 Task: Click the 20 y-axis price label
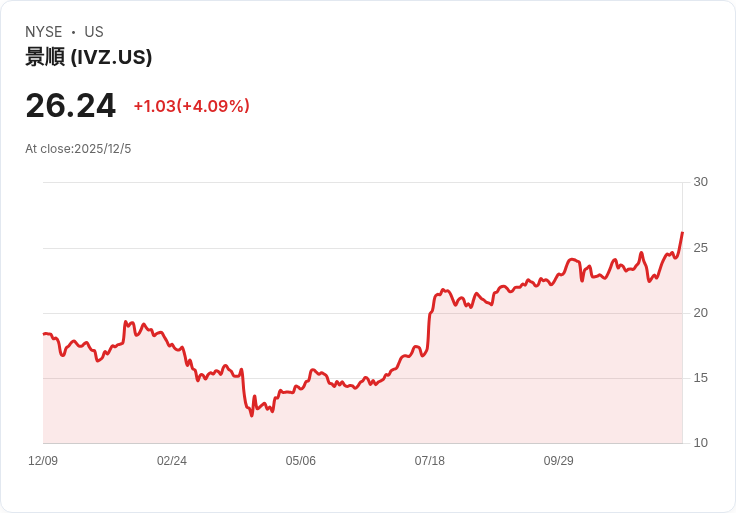click(700, 313)
